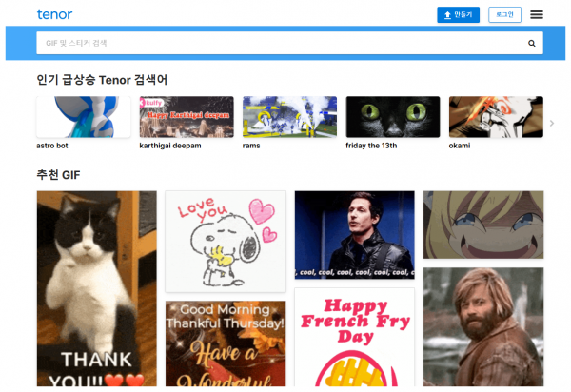Open the Good Morning Thankful Thursday GIF

(226, 343)
